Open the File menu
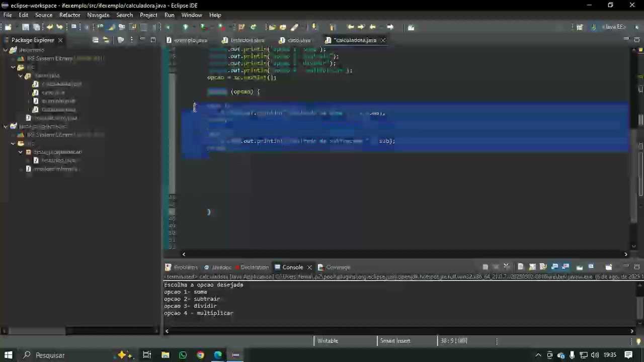644x362 pixels. (8, 15)
